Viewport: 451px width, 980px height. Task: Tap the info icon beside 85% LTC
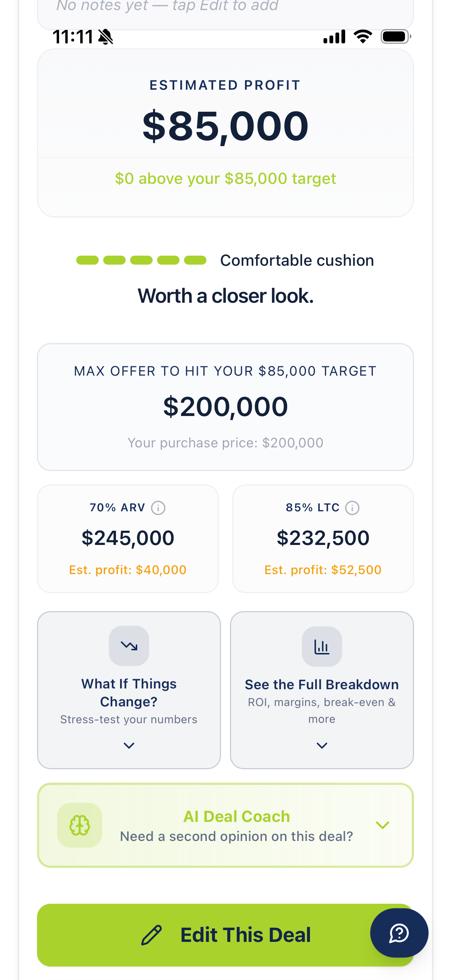pos(352,508)
